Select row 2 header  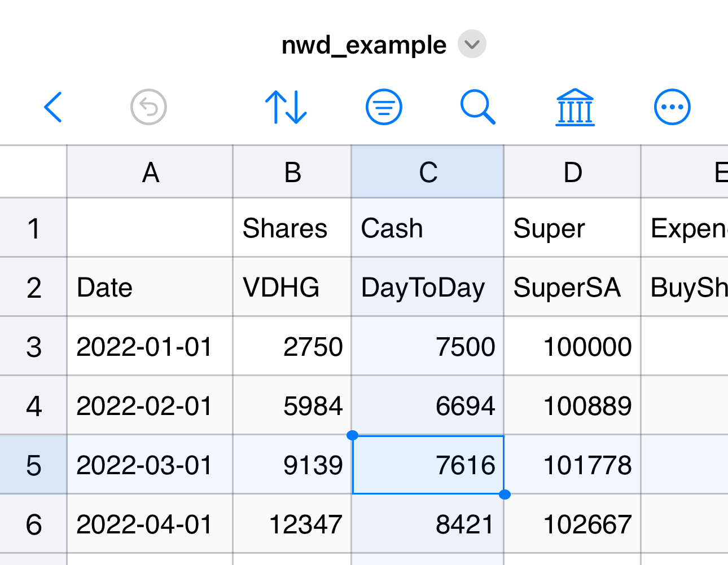[33, 287]
